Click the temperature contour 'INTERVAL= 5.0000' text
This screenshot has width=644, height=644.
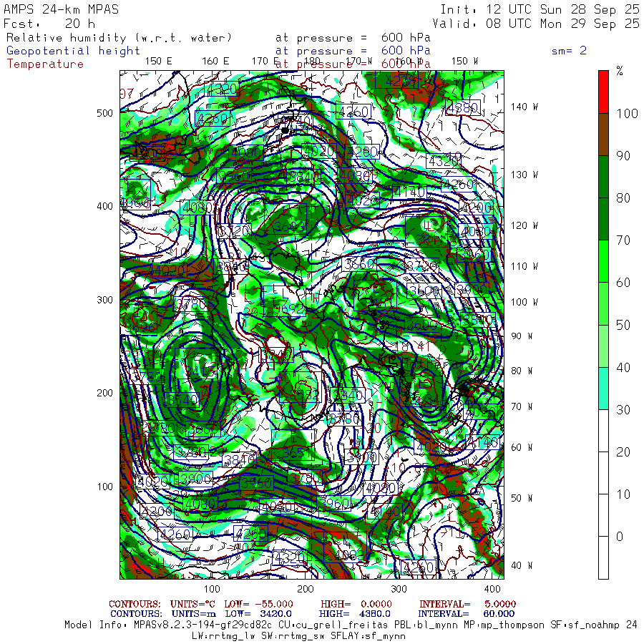[x=467, y=604]
